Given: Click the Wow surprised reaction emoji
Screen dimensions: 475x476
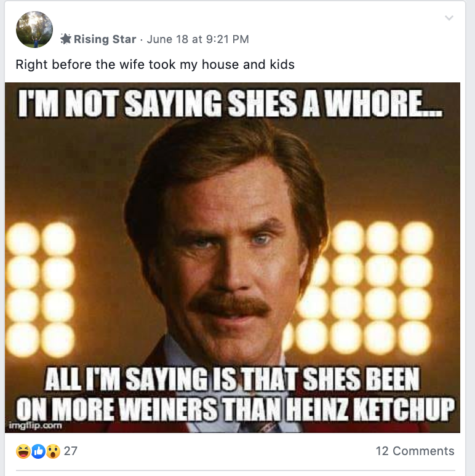Looking at the screenshot, I should pyautogui.click(x=53, y=451).
